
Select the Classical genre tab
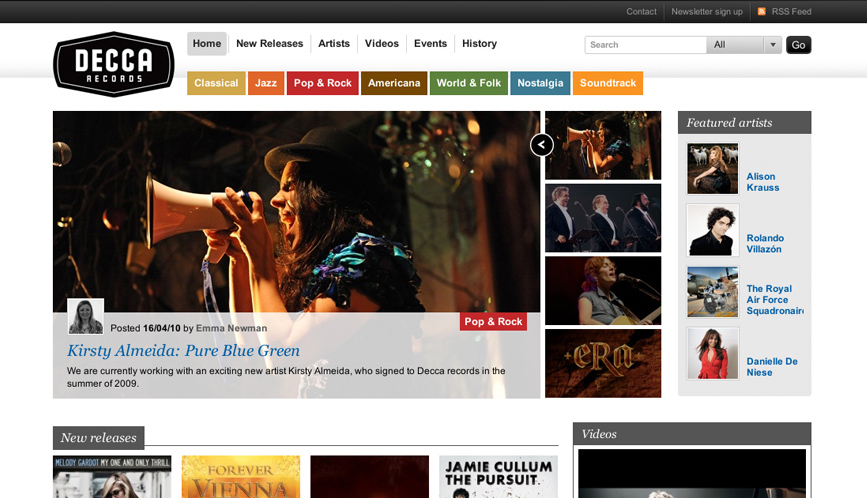click(x=216, y=83)
